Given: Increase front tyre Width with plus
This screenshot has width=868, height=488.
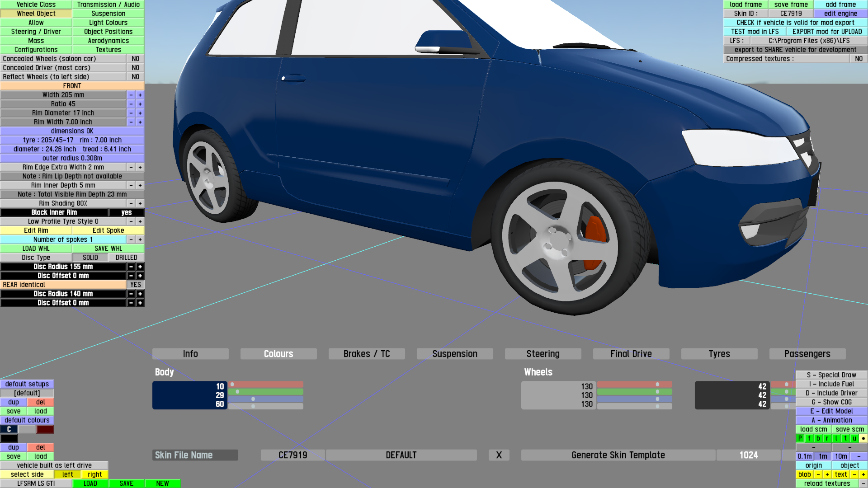Looking at the screenshot, I should tap(140, 95).
